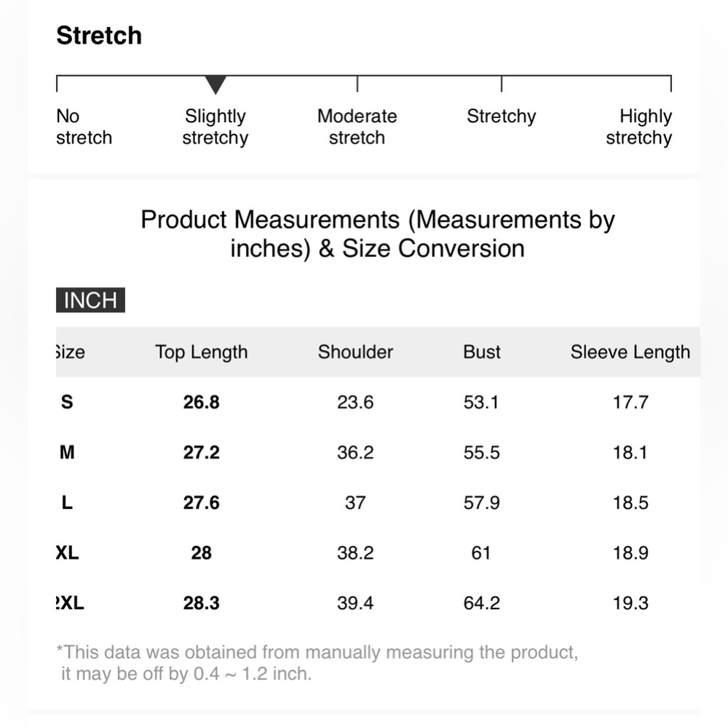Click the No stretch label
The image size is (728, 728).
click(84, 127)
